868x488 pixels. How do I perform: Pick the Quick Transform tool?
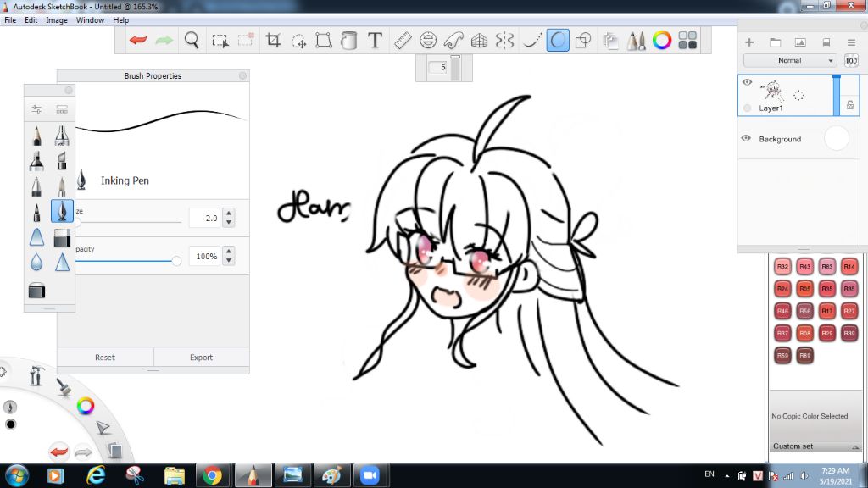coord(245,40)
